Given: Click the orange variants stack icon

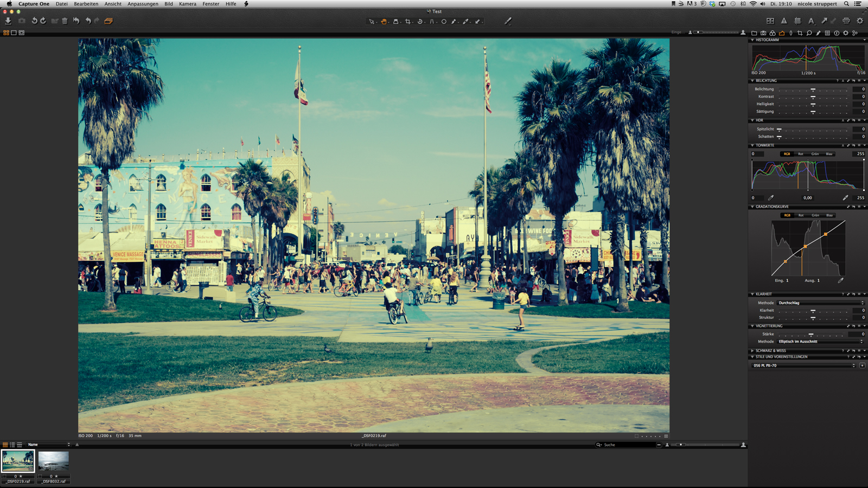Looking at the screenshot, I should (108, 21).
